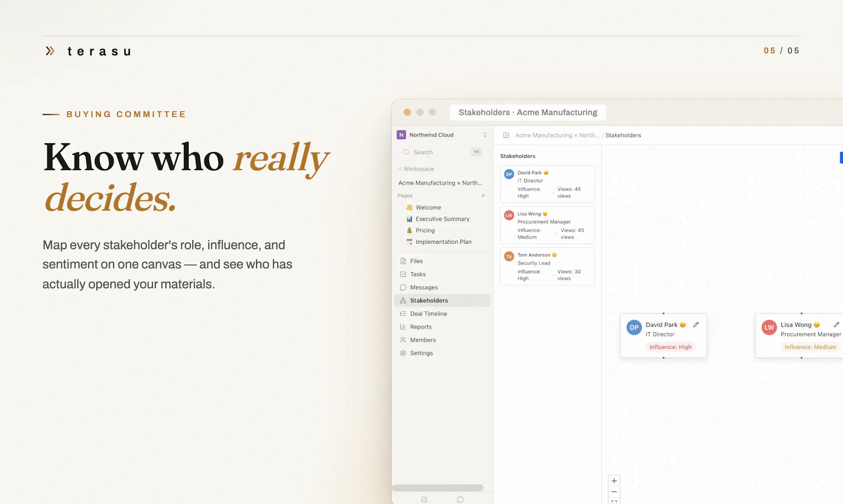Click the Deal Timeline icon
This screenshot has width=843, height=504.
click(403, 314)
